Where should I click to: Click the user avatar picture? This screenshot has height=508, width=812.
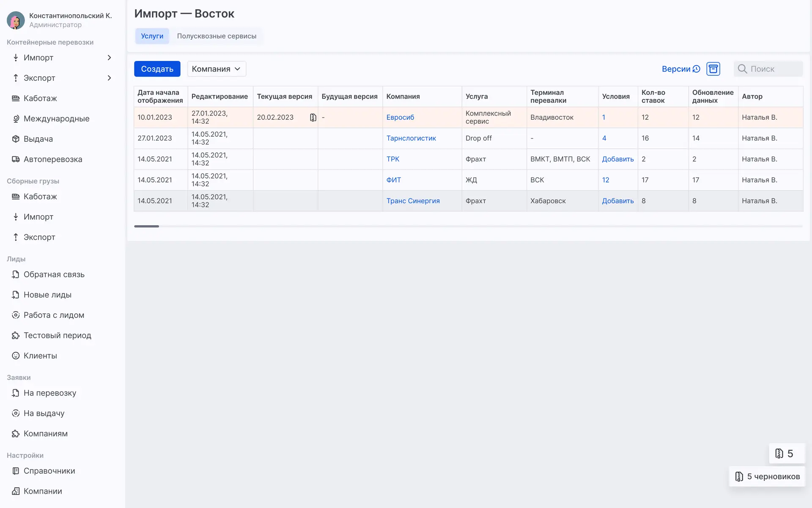(x=16, y=20)
